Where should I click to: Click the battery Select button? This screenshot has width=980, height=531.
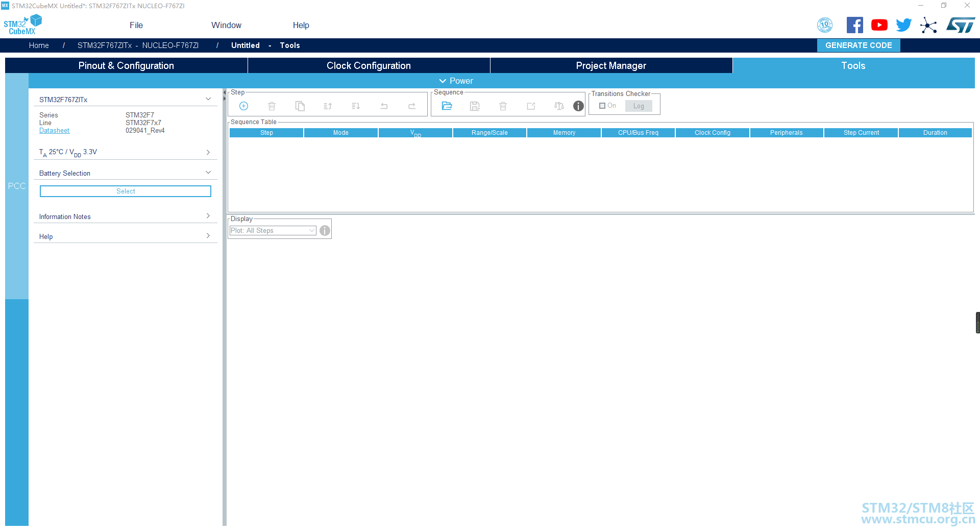[126, 191]
